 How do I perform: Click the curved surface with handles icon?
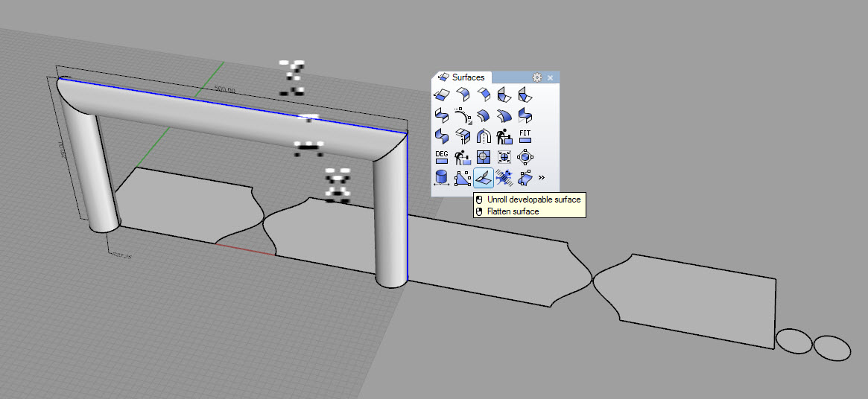(525, 178)
